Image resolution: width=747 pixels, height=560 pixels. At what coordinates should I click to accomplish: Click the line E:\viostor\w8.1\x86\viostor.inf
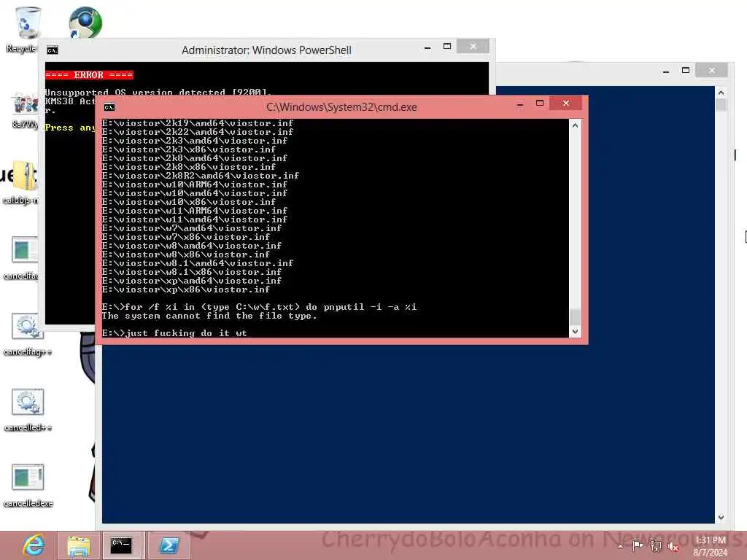[192, 272]
